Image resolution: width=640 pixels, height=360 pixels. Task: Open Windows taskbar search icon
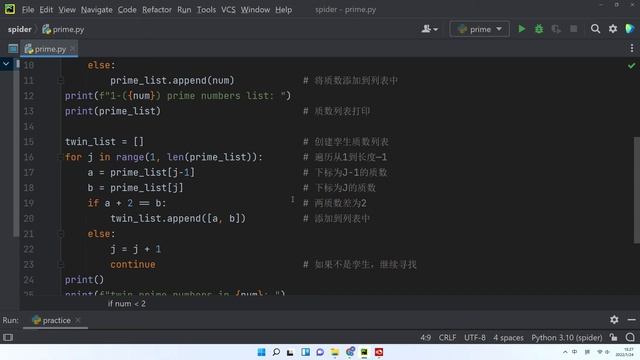click(x=276, y=352)
